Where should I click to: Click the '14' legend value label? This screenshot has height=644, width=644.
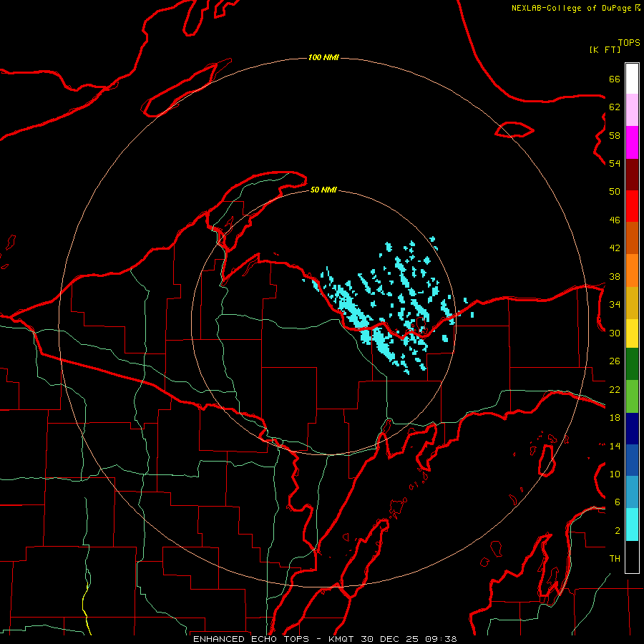(x=615, y=446)
